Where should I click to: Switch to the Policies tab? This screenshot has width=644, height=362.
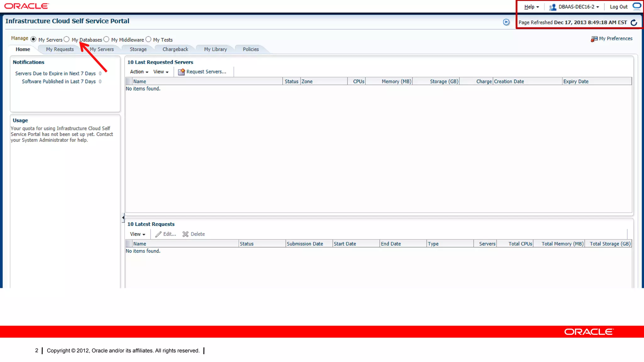click(x=251, y=49)
